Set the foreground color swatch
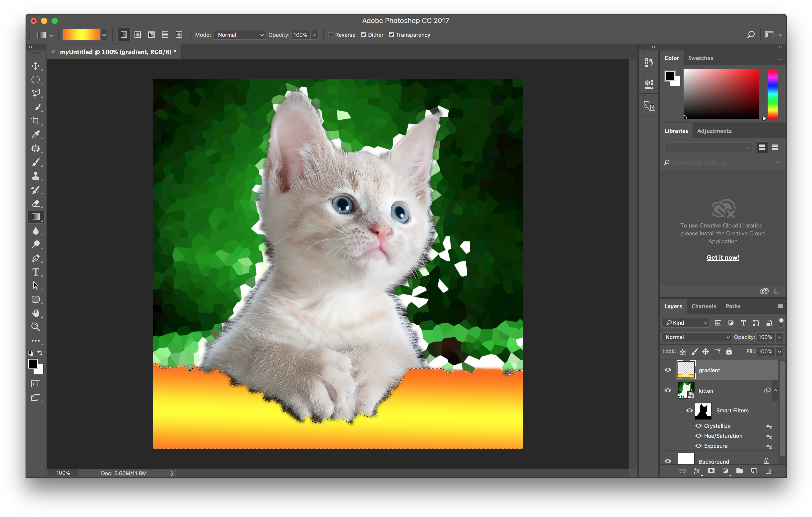This screenshot has width=812, height=517. point(33,364)
